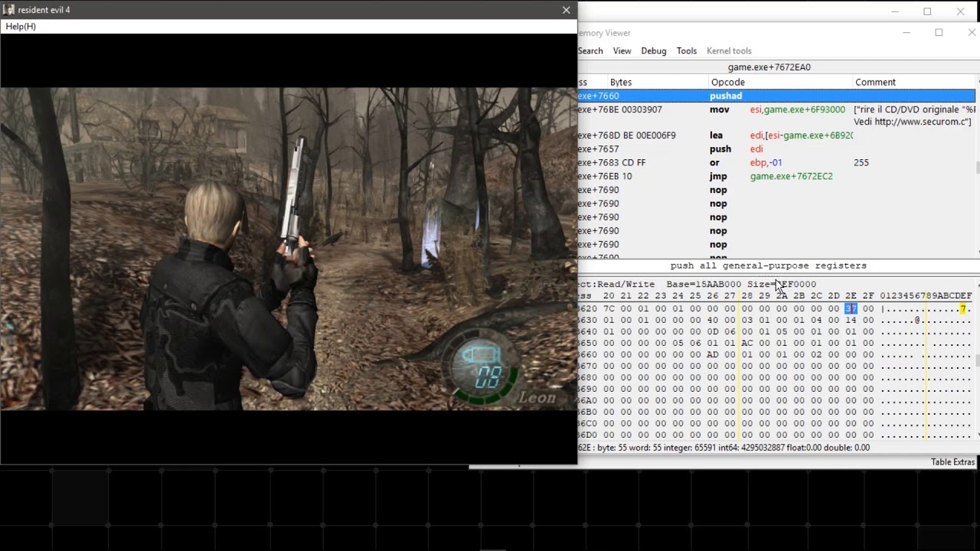Select the jmp game.exe+7672EC2 row

point(776,177)
